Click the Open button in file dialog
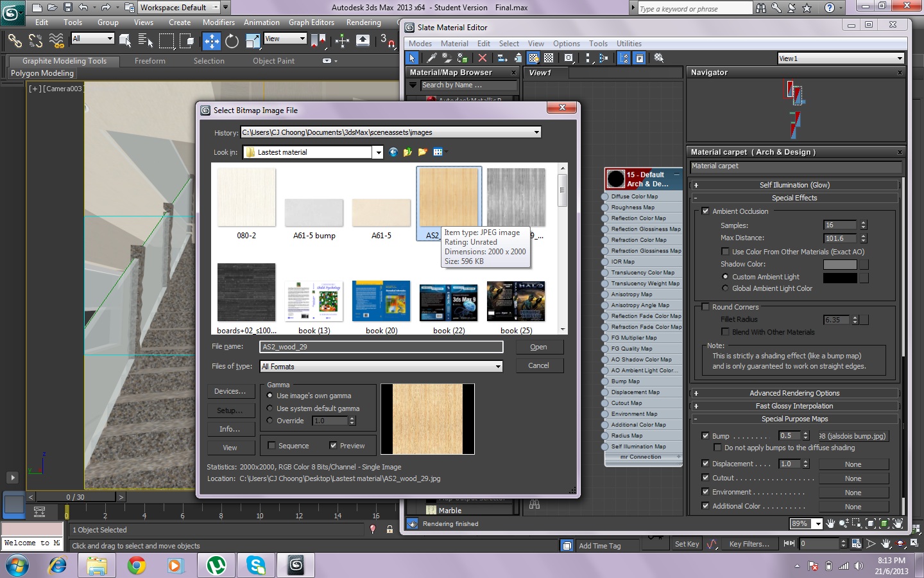 tap(538, 347)
